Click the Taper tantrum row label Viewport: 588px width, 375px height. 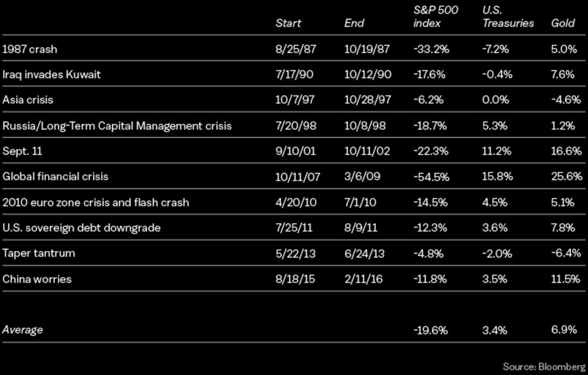tap(39, 253)
